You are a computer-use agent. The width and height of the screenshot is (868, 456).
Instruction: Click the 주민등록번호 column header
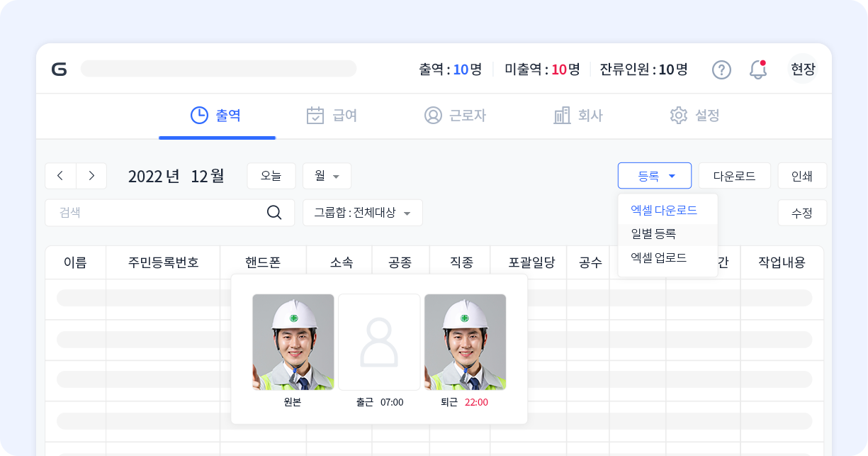(163, 262)
